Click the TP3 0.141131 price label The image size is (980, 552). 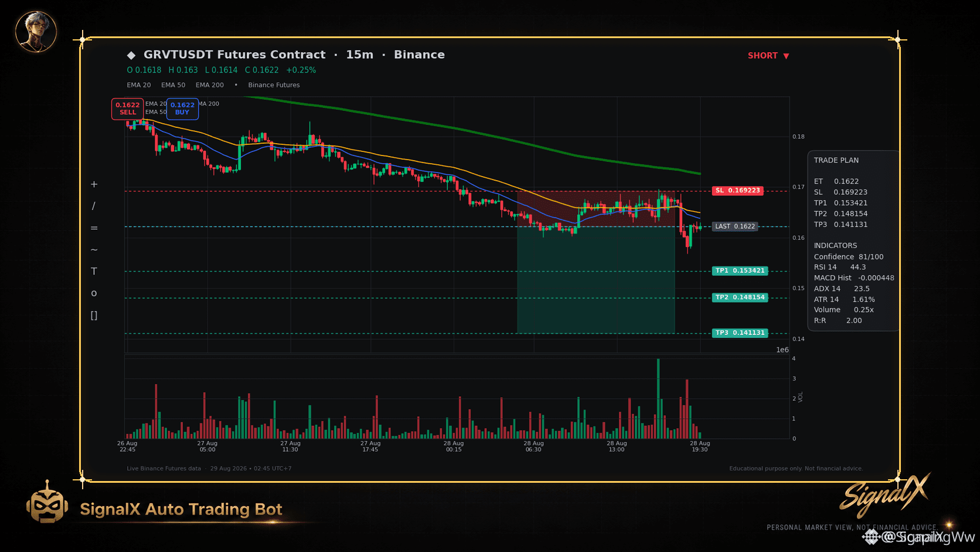click(x=740, y=333)
